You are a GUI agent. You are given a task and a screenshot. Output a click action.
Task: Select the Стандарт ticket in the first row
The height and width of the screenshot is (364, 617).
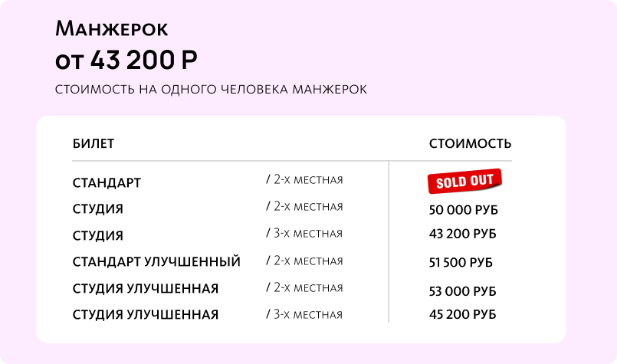(107, 183)
